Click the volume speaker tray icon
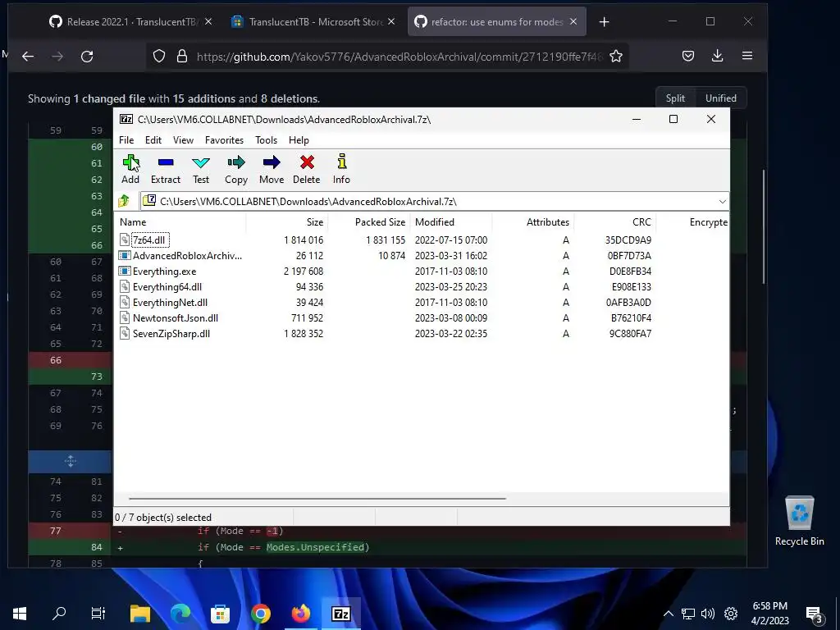 (x=708, y=614)
